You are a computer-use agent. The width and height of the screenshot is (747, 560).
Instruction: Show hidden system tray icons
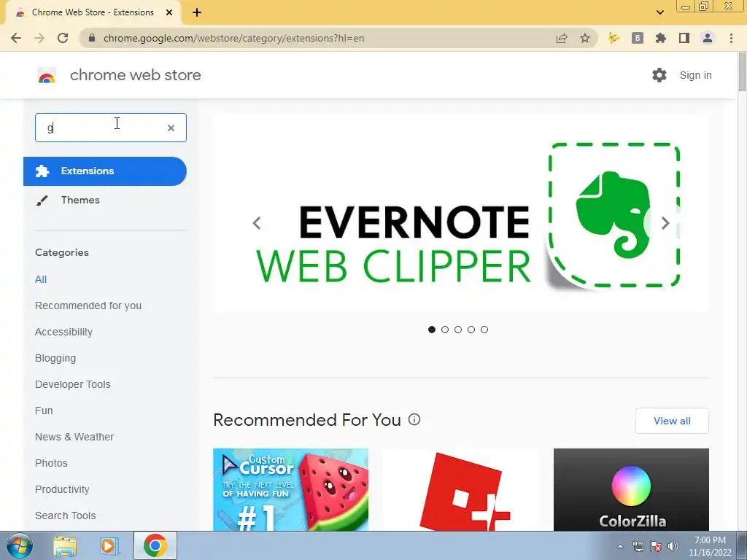click(x=620, y=546)
